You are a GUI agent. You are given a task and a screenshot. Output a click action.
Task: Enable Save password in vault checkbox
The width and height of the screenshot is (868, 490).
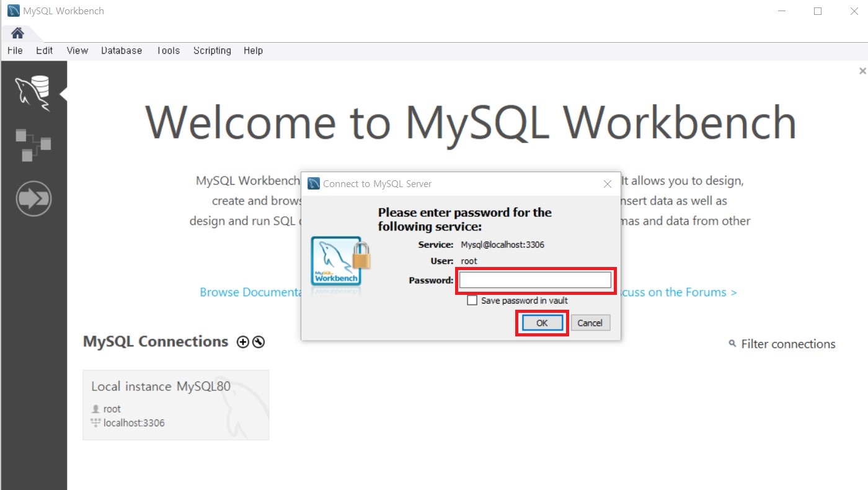[472, 300]
